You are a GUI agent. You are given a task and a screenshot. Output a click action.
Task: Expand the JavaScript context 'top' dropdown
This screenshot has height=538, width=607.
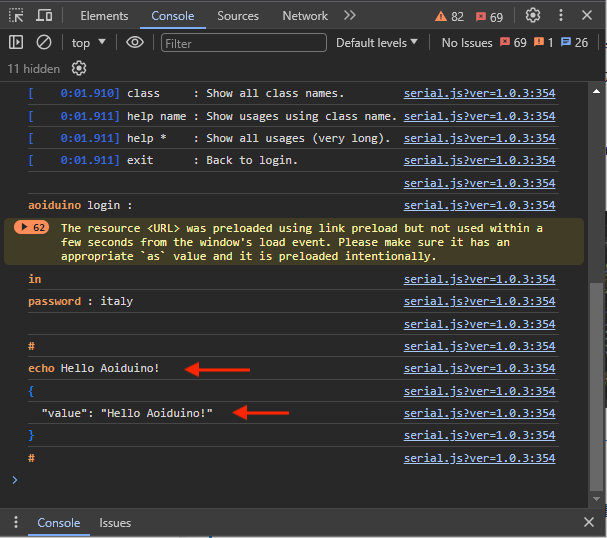tap(88, 43)
